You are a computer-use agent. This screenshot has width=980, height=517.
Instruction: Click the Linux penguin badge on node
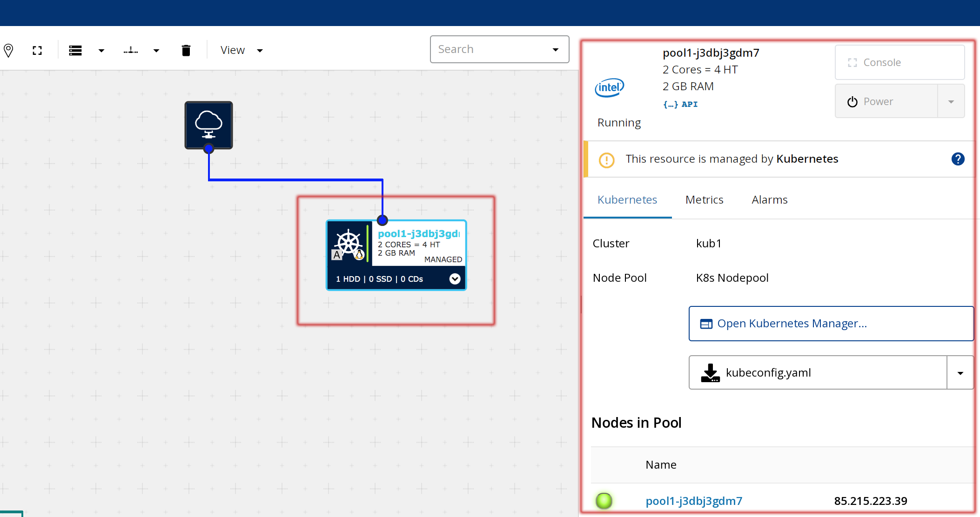(359, 254)
